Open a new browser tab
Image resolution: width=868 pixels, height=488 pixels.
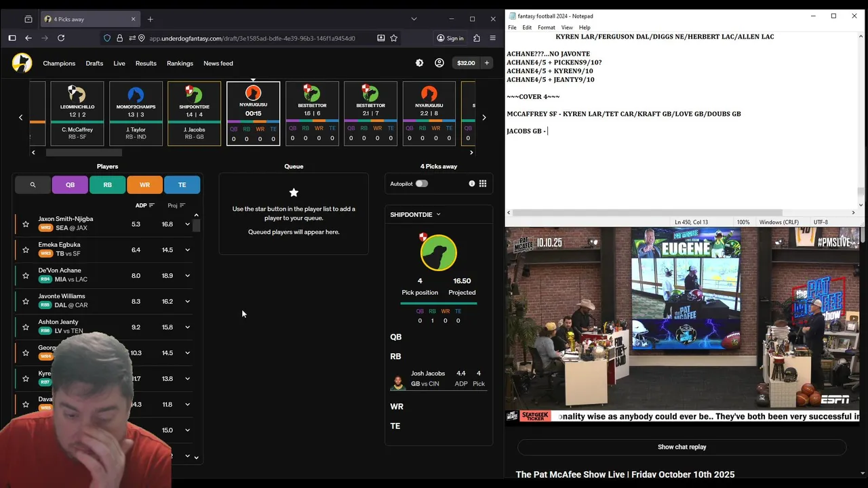[151, 19]
